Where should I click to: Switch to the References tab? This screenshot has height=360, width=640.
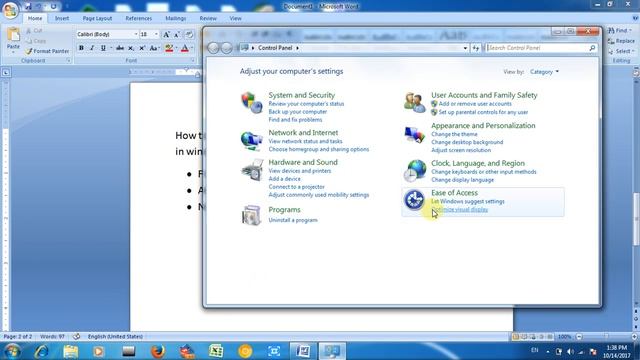[x=139, y=18]
